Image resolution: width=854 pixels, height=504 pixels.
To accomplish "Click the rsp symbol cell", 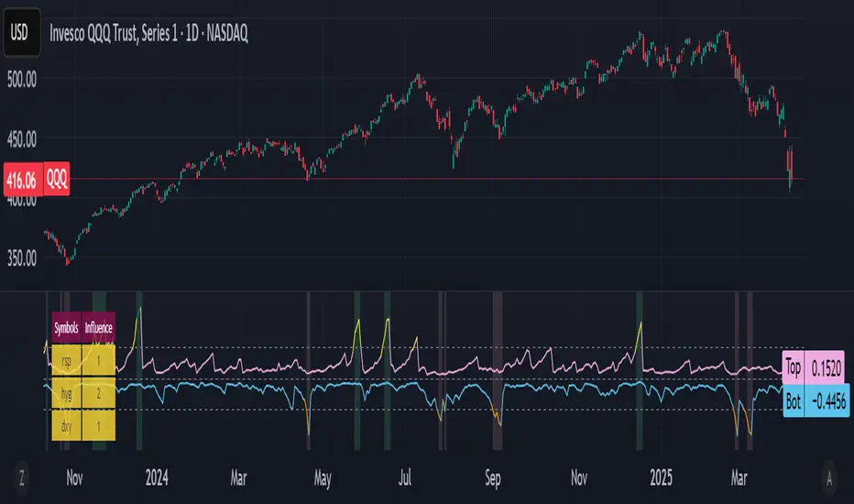I will click(67, 361).
